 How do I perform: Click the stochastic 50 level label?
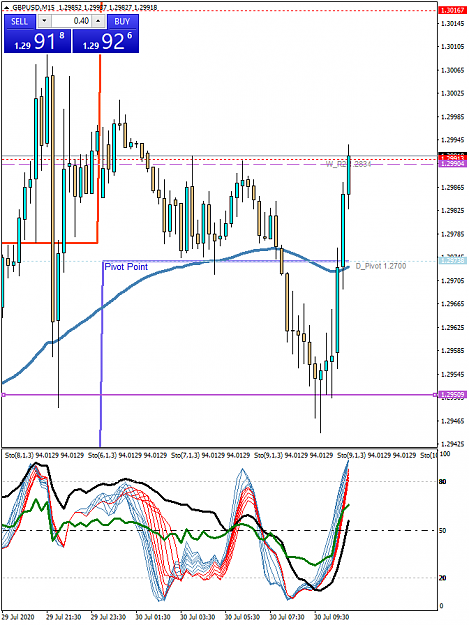click(x=443, y=531)
